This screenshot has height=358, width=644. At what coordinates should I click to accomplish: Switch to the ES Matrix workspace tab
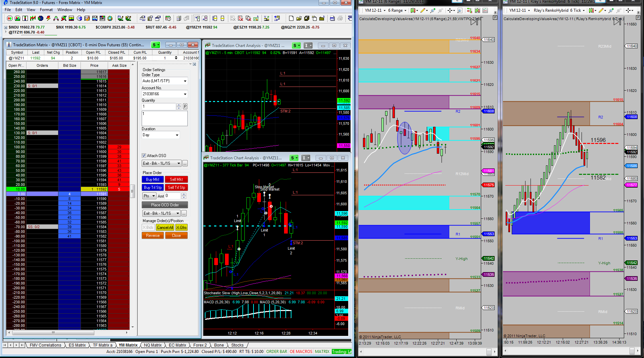point(77,345)
